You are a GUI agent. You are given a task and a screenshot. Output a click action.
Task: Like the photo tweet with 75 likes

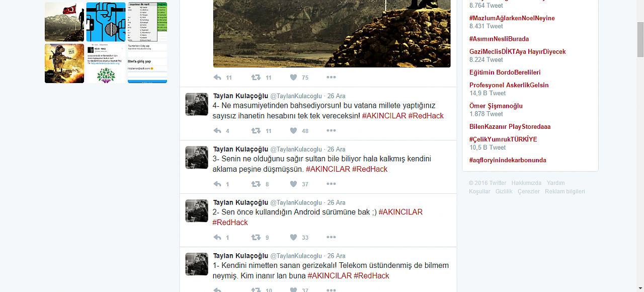(293, 78)
